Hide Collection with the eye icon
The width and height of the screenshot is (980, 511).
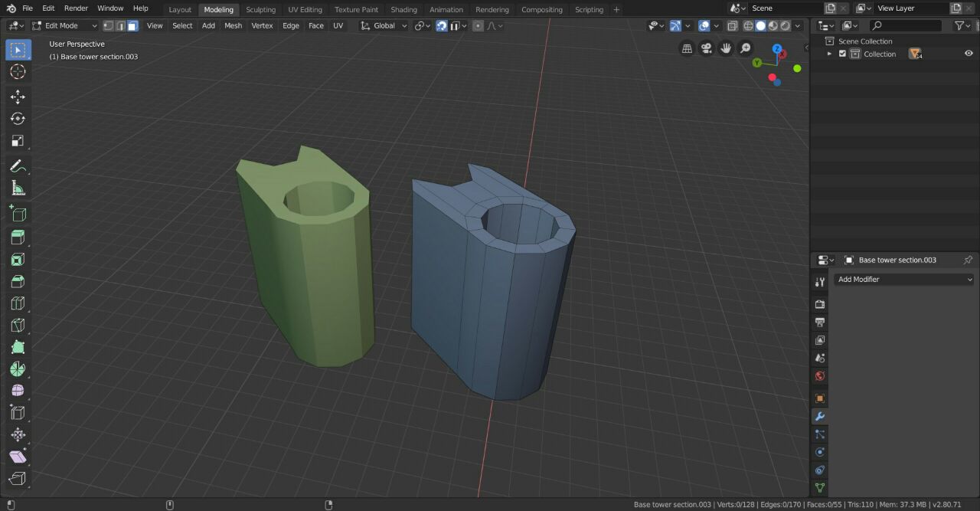(969, 54)
